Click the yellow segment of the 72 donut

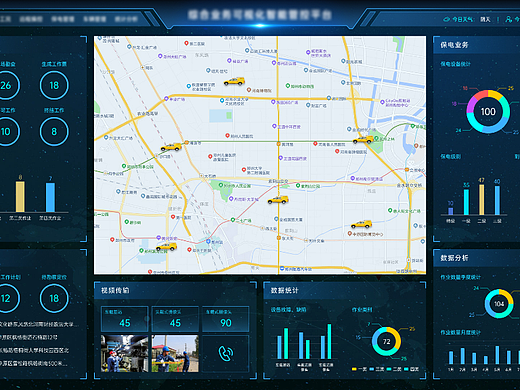(x=396, y=336)
